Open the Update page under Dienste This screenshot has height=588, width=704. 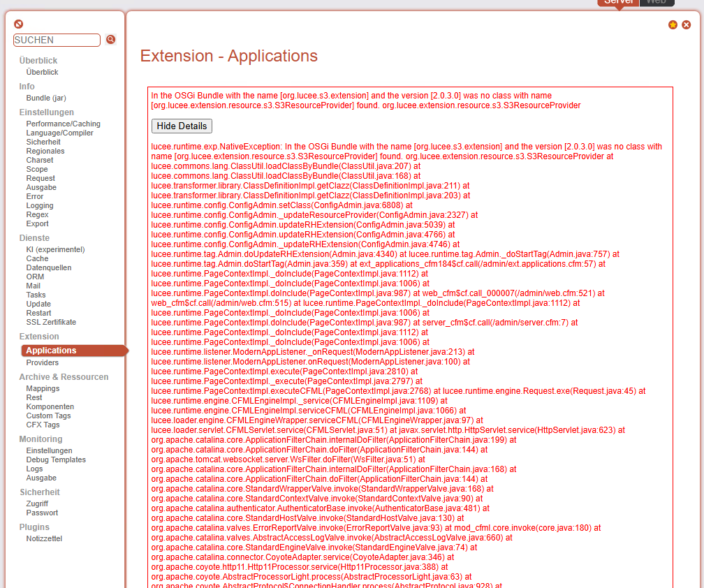point(38,304)
